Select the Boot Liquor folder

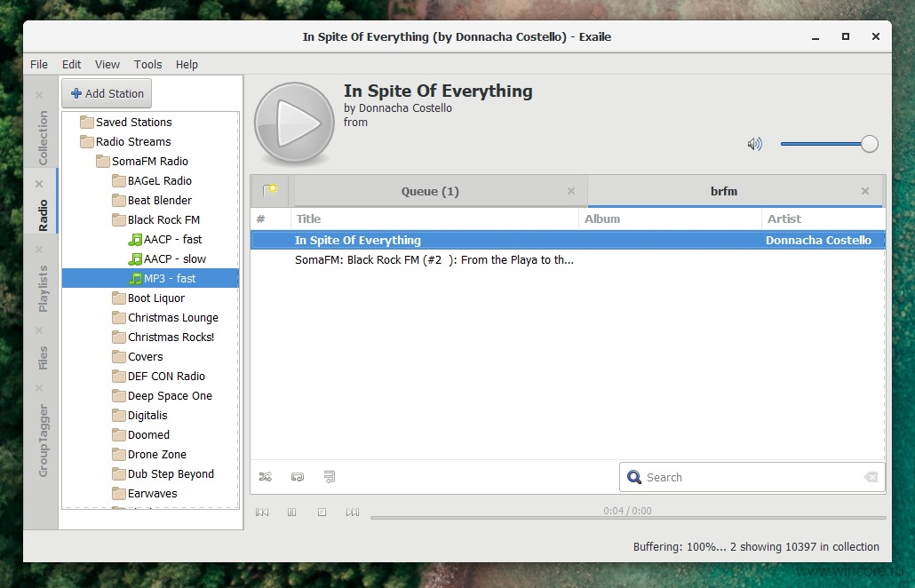tap(155, 298)
